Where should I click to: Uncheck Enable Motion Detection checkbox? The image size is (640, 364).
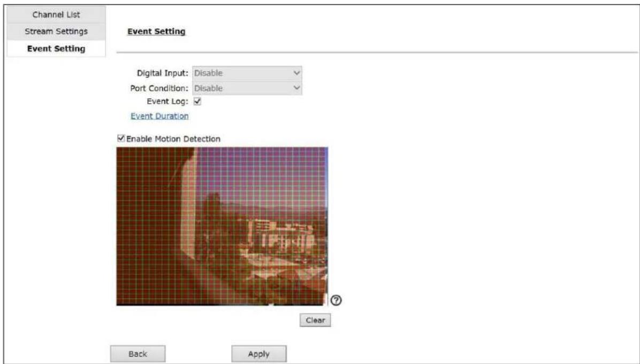121,138
